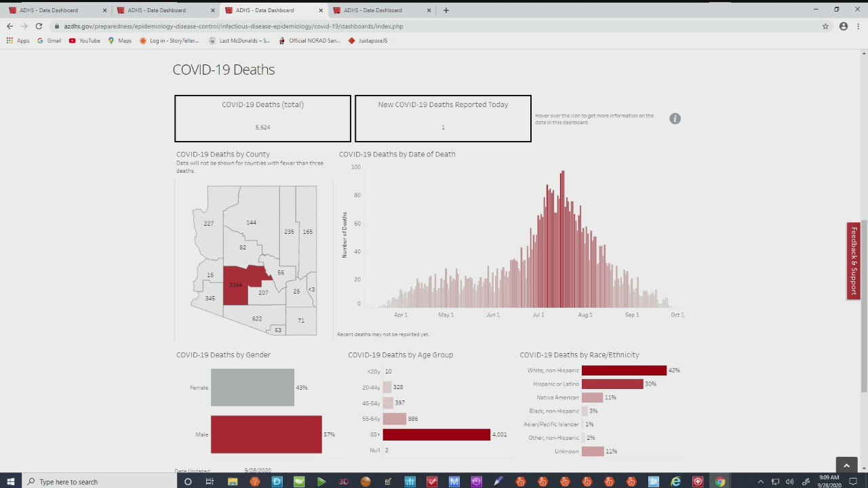Click the dashboard information icon
This screenshot has width=868, height=488.
tap(675, 119)
